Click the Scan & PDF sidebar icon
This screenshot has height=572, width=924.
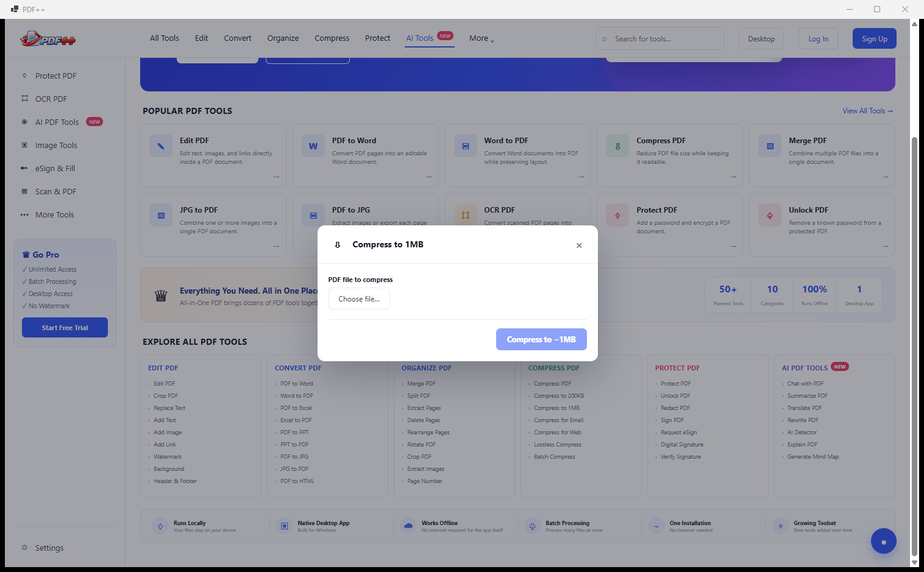click(24, 191)
